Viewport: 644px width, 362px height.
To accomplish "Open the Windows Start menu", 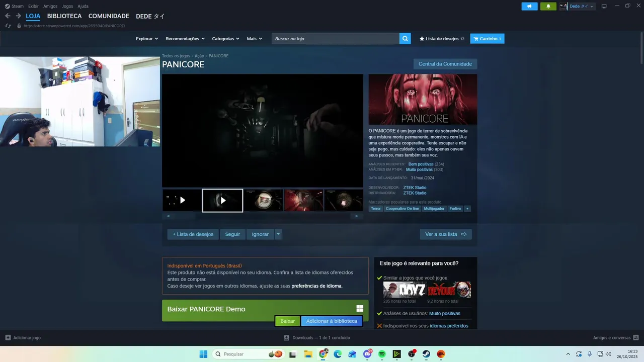I will [x=203, y=354].
